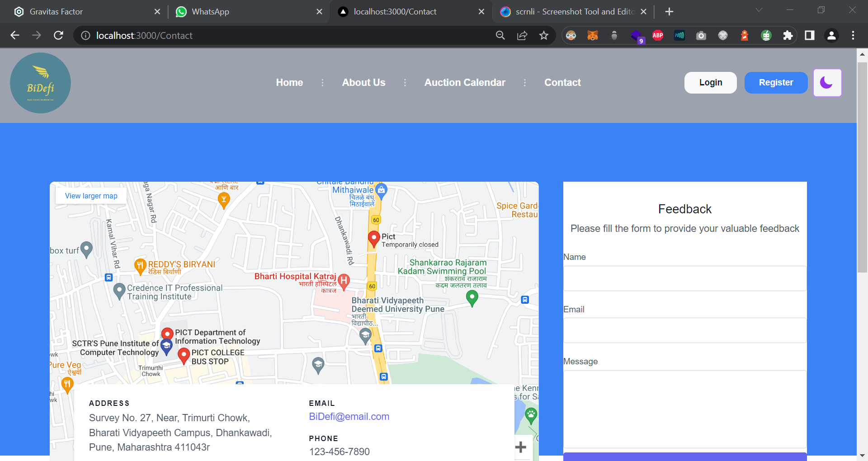Share this page icon in address bar
The width and height of the screenshot is (868, 461).
pos(522,35)
